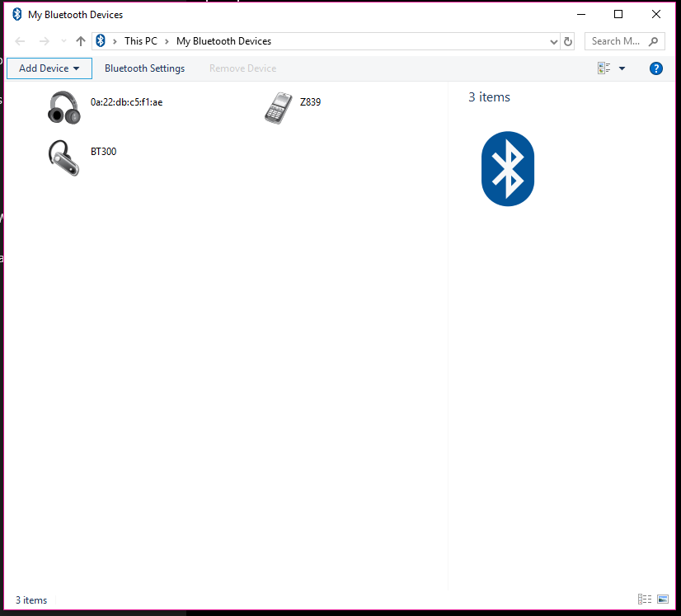Switch to large icons view in status bar

663,600
